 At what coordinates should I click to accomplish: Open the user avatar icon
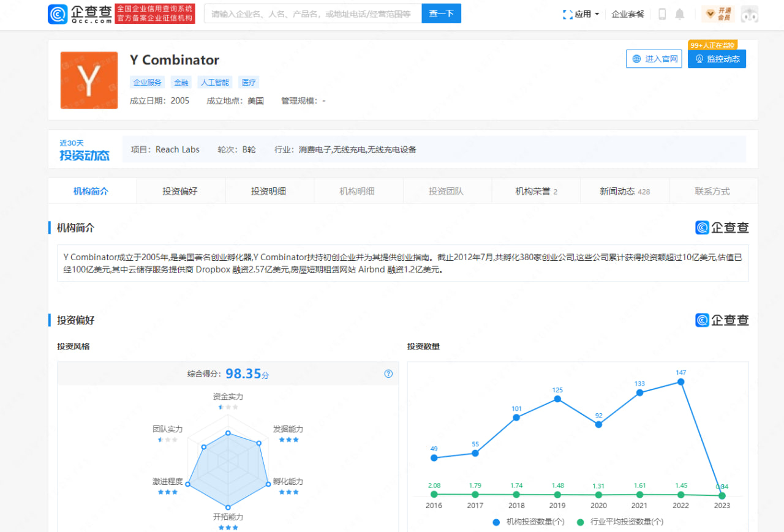pyautogui.click(x=750, y=14)
